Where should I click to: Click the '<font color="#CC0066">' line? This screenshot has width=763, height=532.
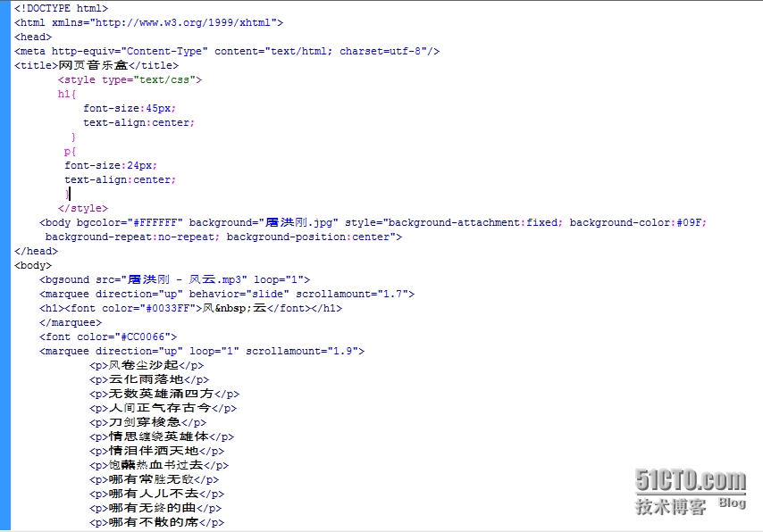tap(108, 337)
